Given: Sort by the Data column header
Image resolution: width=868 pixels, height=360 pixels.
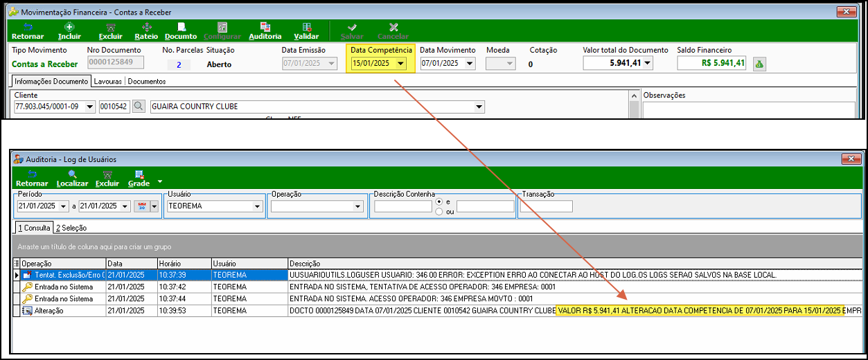Looking at the screenshot, I should click(x=131, y=264).
